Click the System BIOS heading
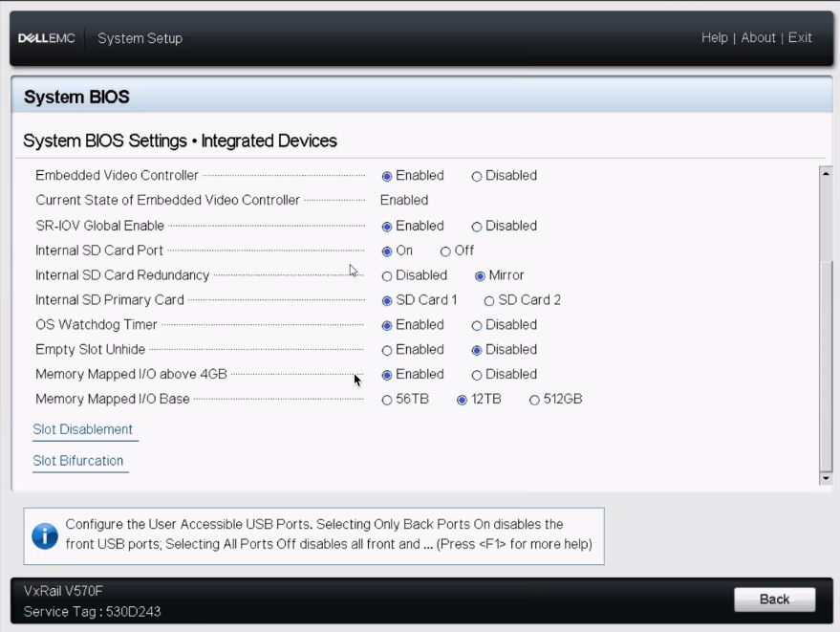This screenshot has width=840, height=632. 76,97
